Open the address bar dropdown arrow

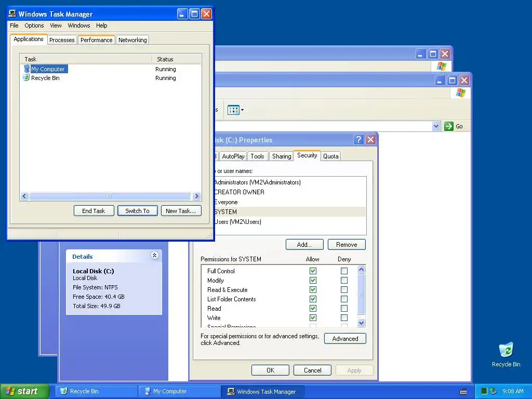coord(436,126)
